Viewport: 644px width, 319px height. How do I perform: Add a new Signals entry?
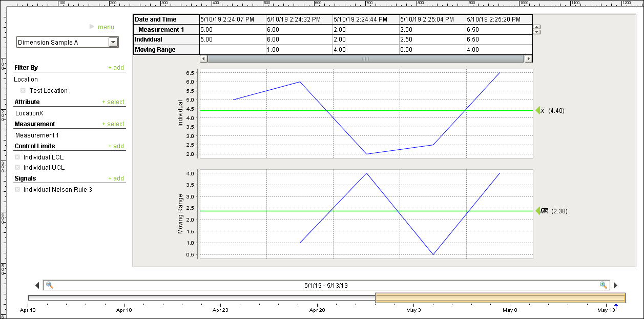click(x=116, y=178)
